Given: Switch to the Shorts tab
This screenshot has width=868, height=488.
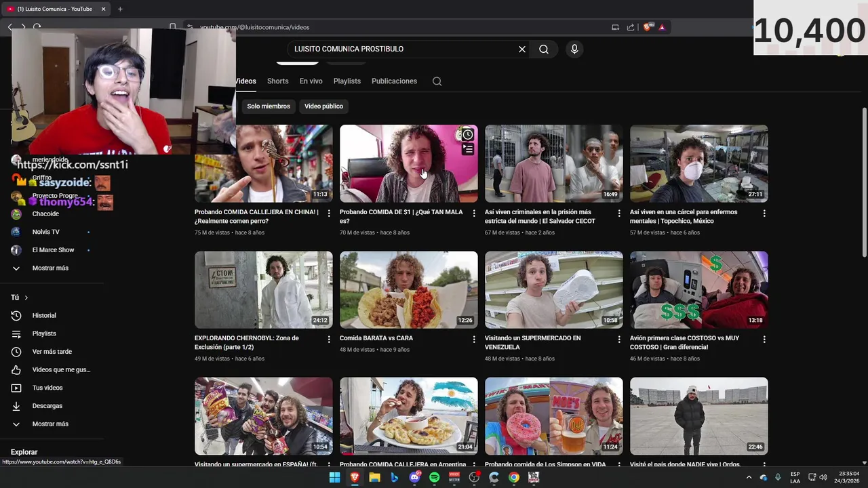Looking at the screenshot, I should coord(277,81).
